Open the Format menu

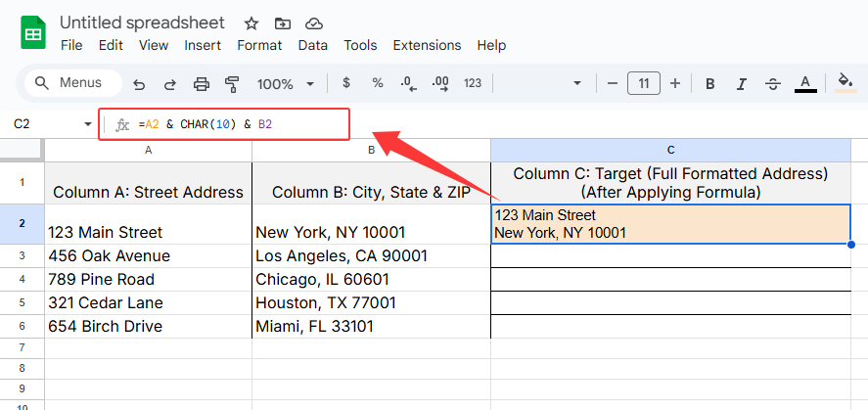pos(259,45)
